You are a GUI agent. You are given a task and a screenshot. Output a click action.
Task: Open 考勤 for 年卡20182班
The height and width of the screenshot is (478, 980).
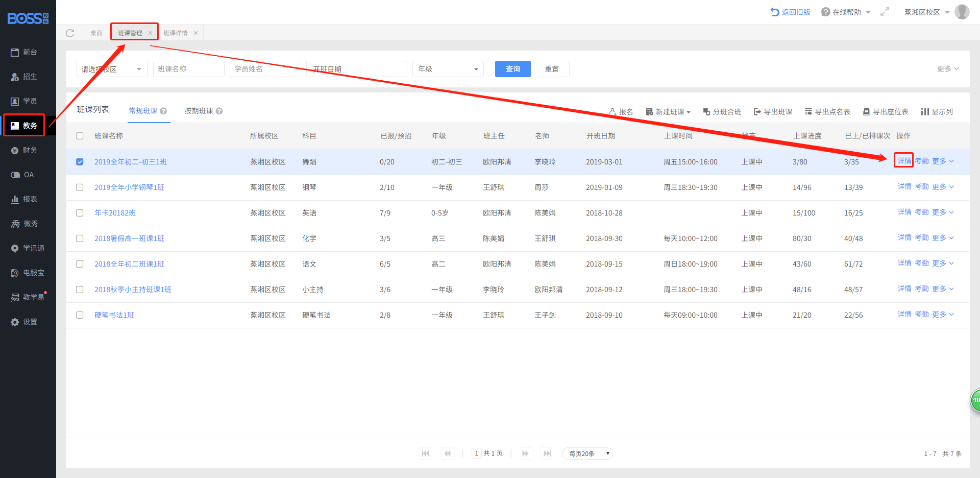922,212
